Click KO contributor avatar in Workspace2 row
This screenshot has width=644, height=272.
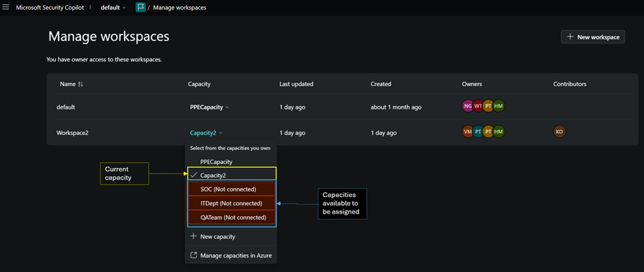559,132
